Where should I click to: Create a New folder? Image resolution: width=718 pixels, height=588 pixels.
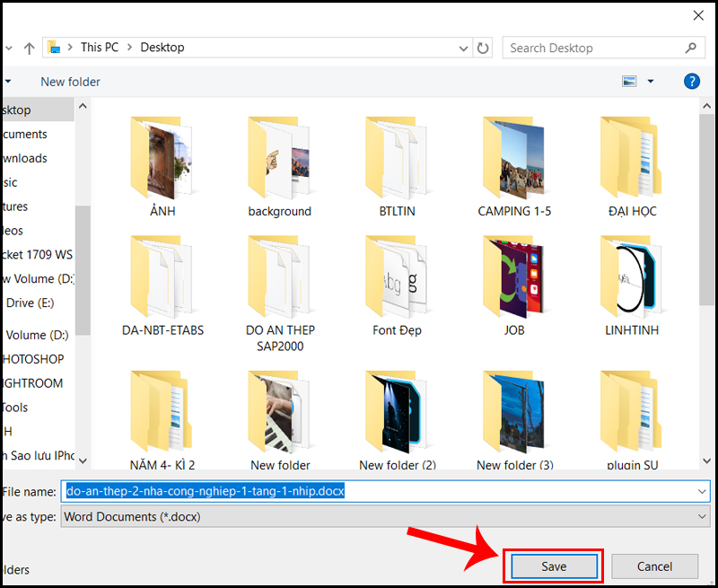(x=69, y=81)
